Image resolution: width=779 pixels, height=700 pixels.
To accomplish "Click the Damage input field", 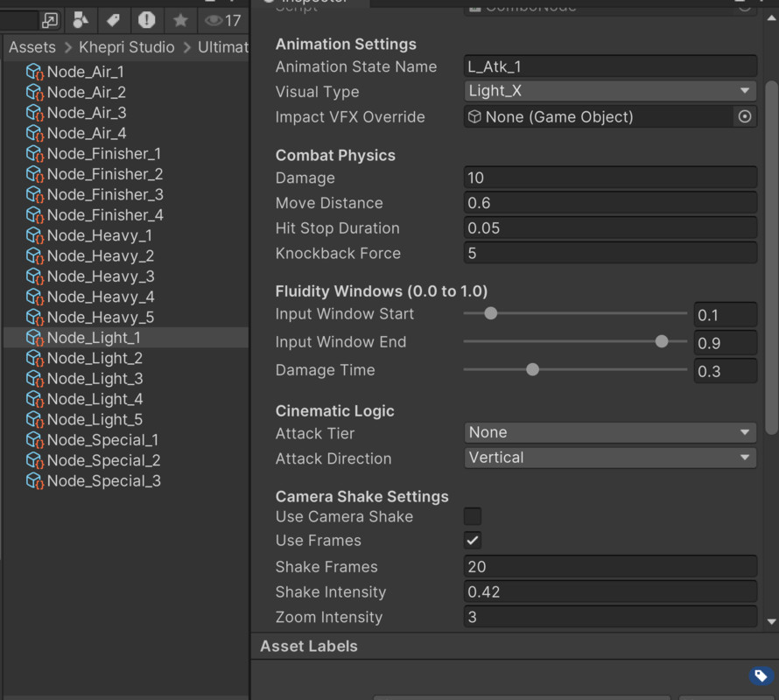I will point(610,178).
